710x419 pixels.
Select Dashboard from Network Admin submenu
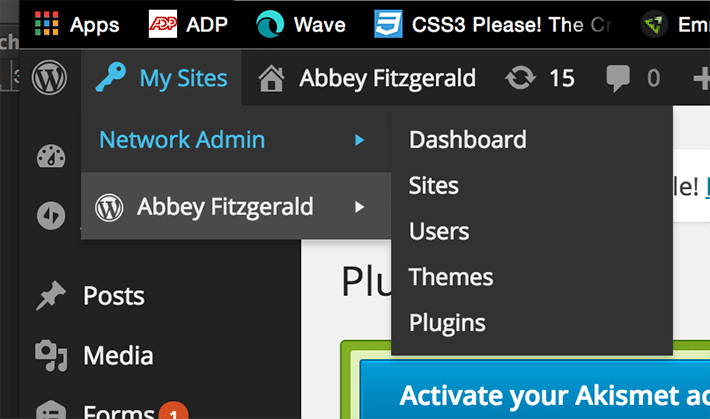467,140
